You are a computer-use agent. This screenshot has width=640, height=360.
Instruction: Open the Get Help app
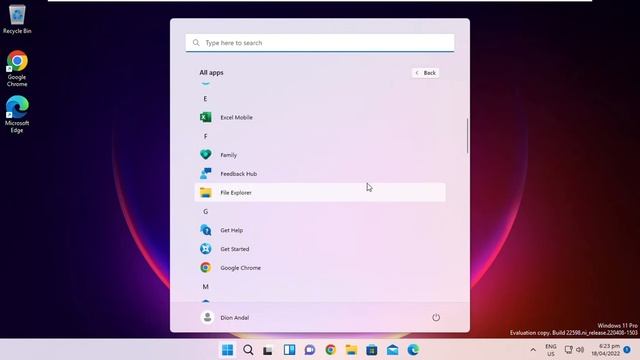tap(320, 230)
